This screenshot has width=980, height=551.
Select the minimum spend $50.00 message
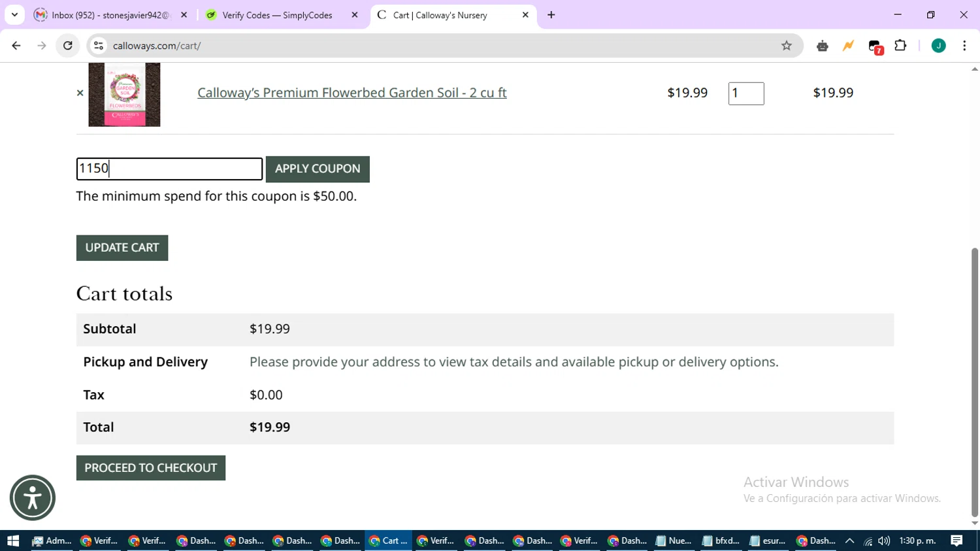tap(216, 196)
